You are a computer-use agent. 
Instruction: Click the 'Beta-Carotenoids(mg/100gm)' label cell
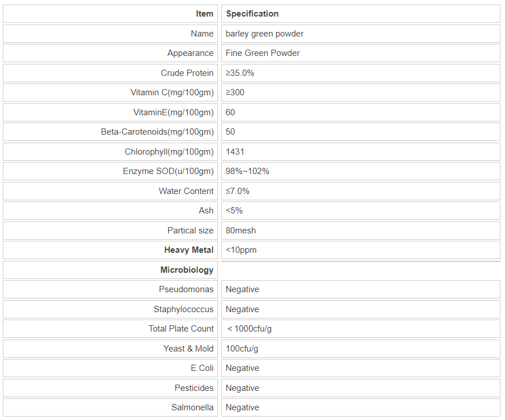(157, 132)
